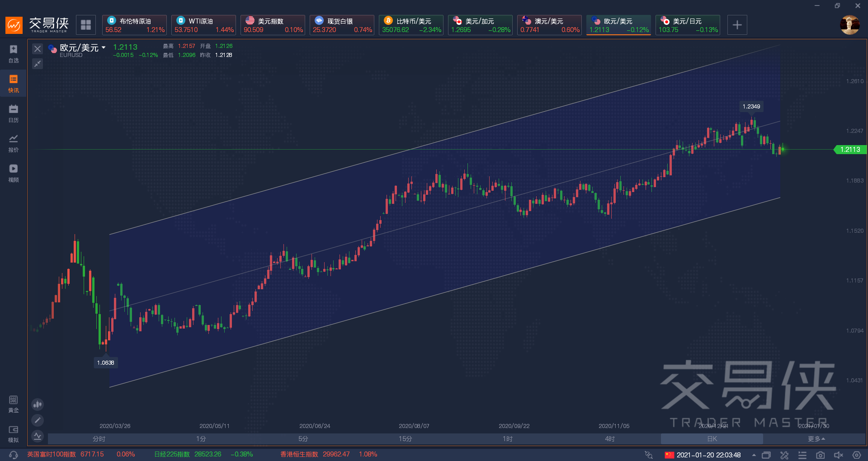Open the 日历 calendar sidebar icon

(x=14, y=113)
